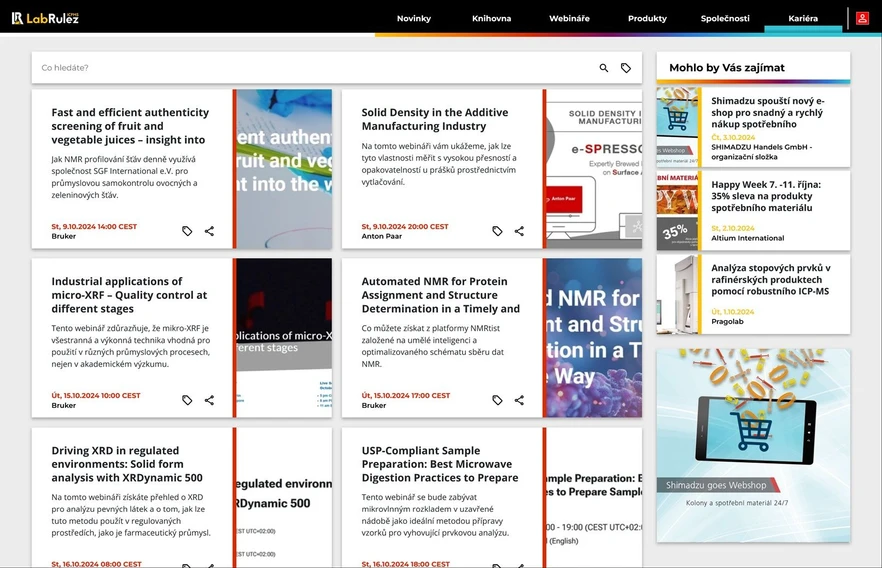Click USP Sample Preparation webinar thumbnail
Viewport: 882px width, 568px height.
coord(594,498)
